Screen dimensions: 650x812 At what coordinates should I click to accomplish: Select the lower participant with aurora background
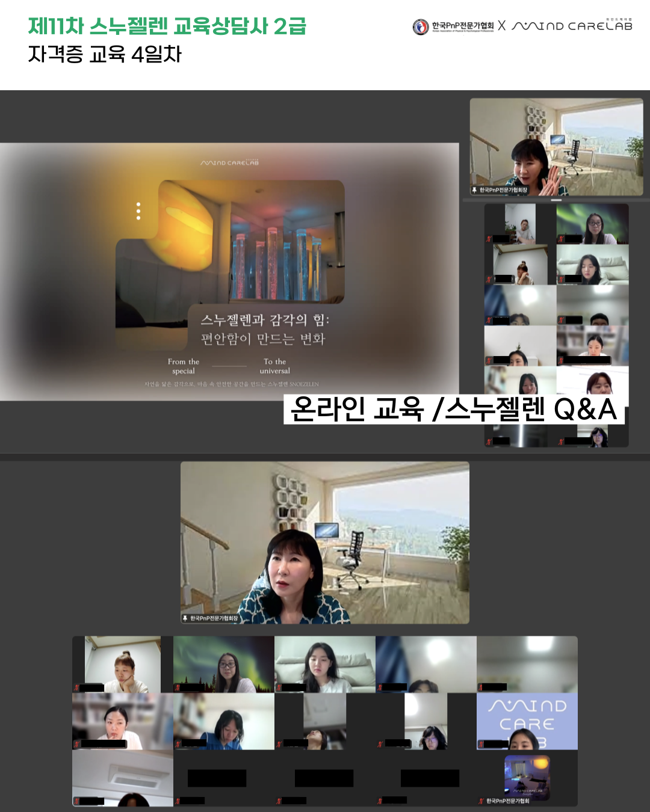click(224, 665)
